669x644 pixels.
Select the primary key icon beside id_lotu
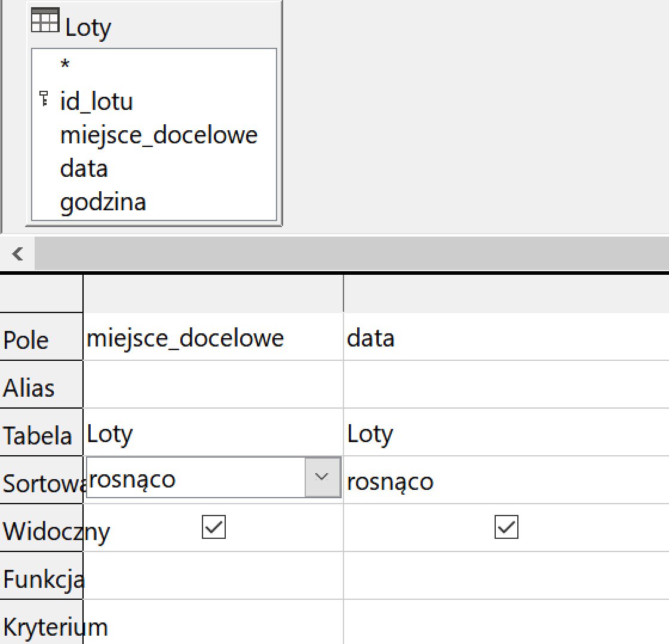point(44,99)
